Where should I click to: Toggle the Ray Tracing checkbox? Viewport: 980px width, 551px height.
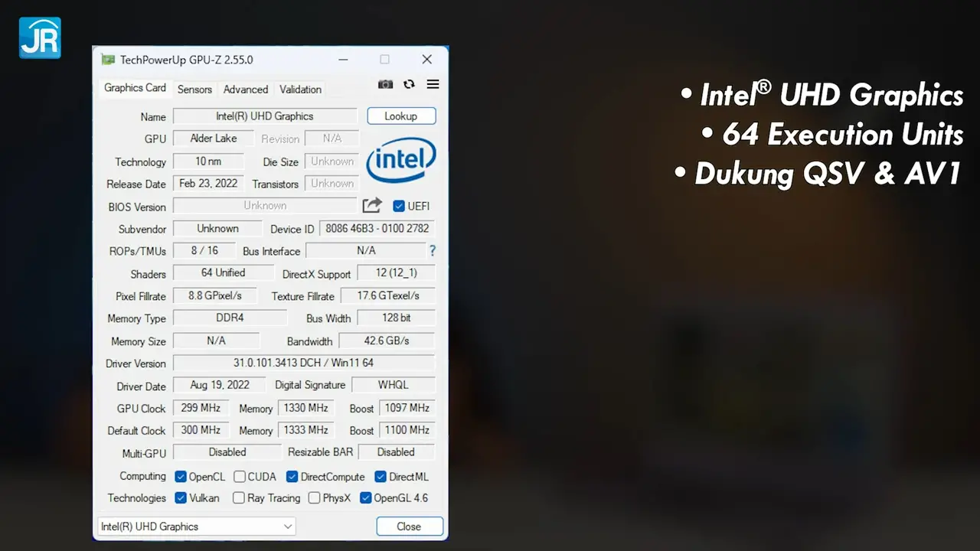239,498
